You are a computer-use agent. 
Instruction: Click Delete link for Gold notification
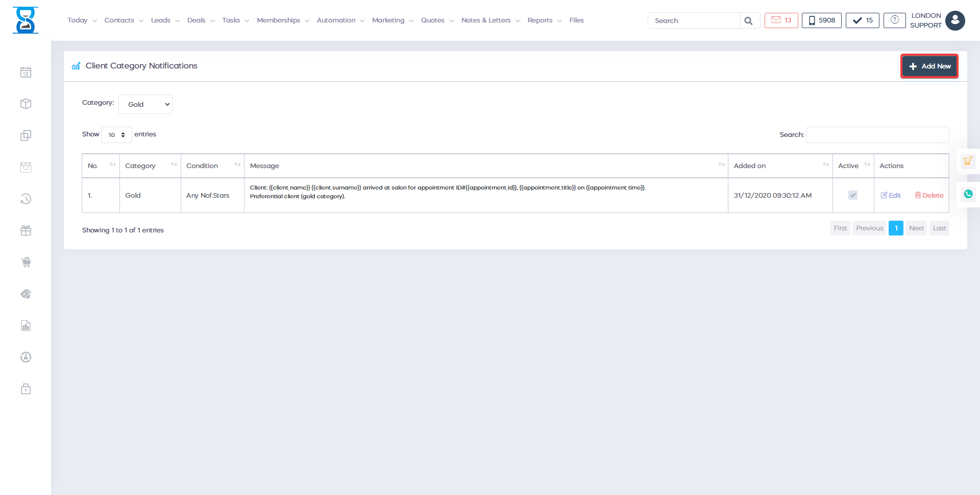(x=929, y=195)
